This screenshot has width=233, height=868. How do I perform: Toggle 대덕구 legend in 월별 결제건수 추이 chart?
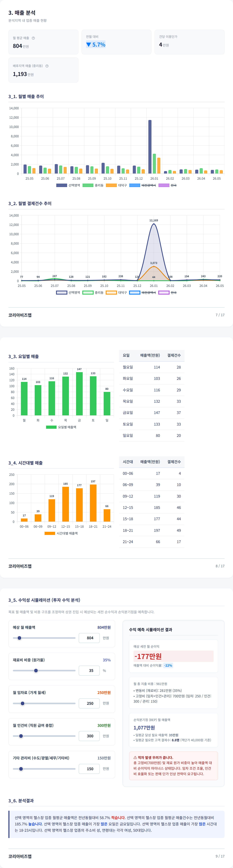point(116,292)
